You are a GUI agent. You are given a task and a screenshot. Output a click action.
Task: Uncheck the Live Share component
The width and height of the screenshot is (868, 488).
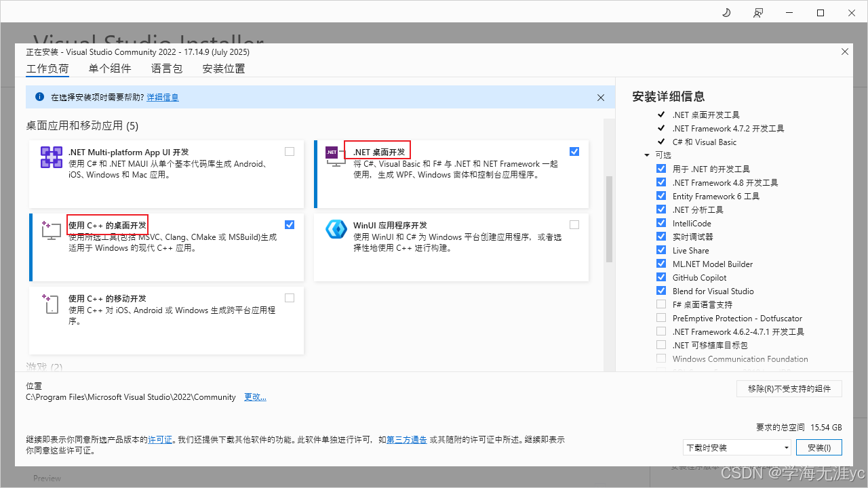click(661, 250)
